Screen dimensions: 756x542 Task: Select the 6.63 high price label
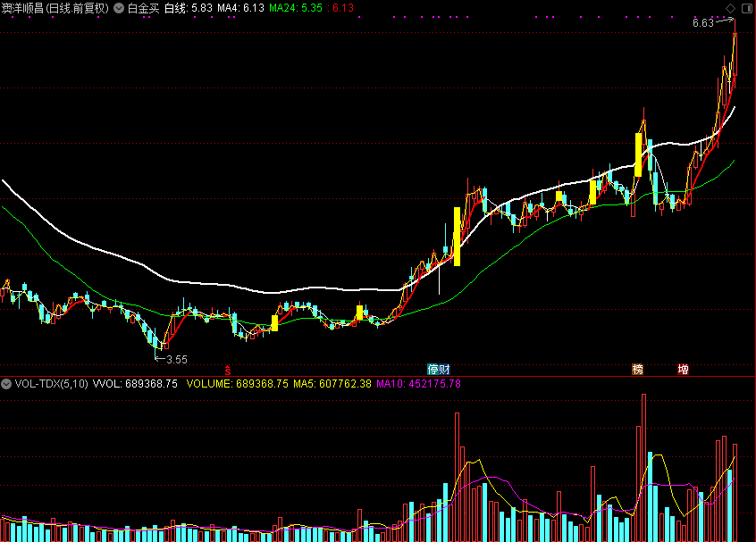(703, 23)
